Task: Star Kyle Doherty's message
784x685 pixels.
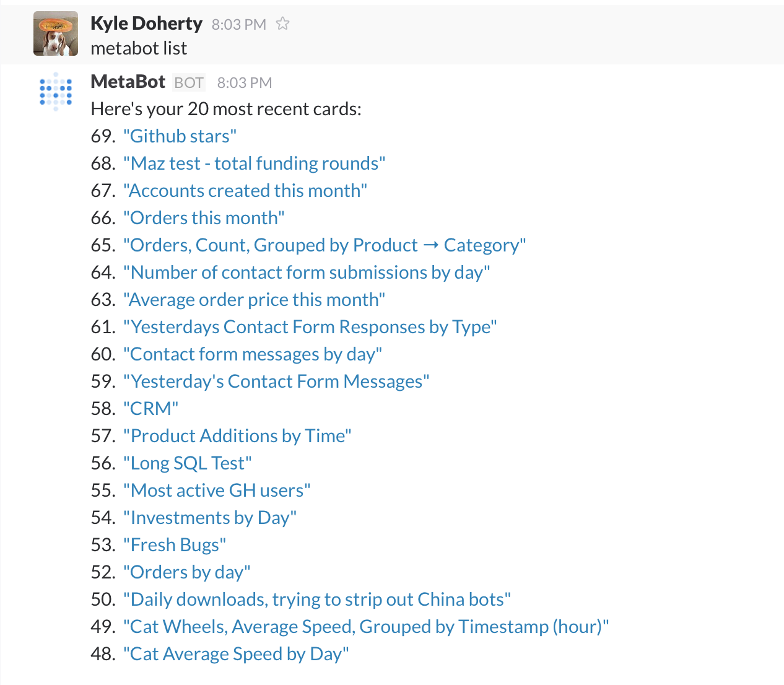Action: pyautogui.click(x=282, y=24)
